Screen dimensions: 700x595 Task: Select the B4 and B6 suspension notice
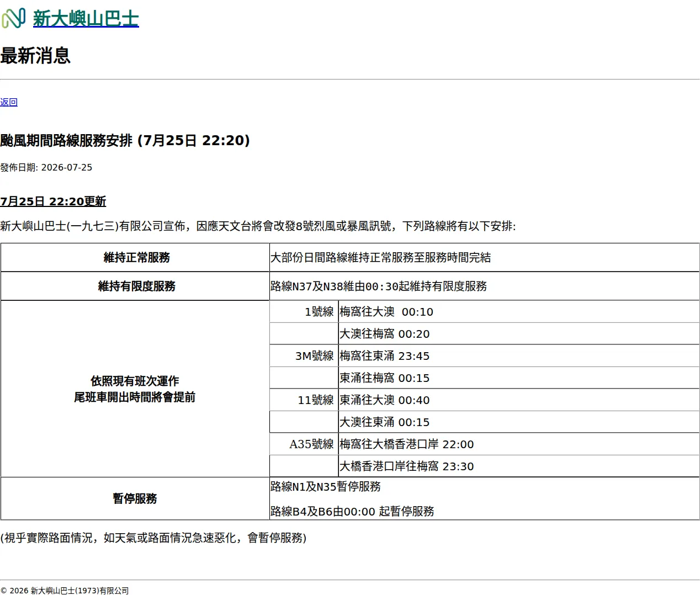[352, 512]
